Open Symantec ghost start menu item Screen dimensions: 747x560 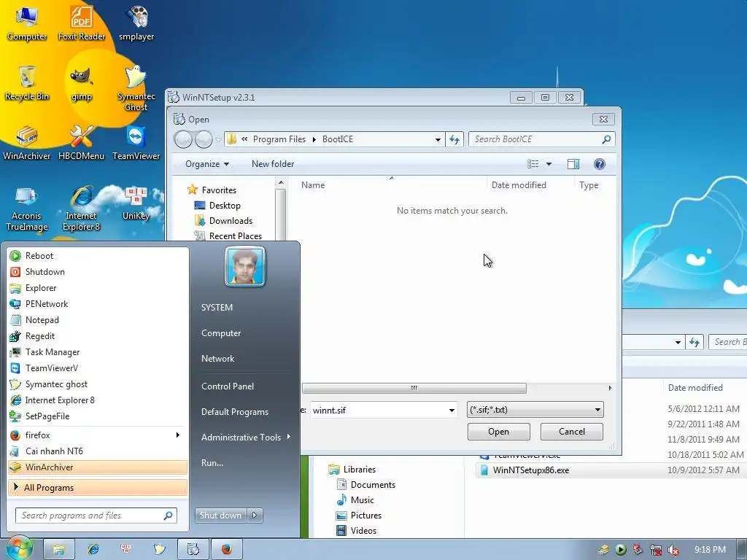(x=98, y=384)
